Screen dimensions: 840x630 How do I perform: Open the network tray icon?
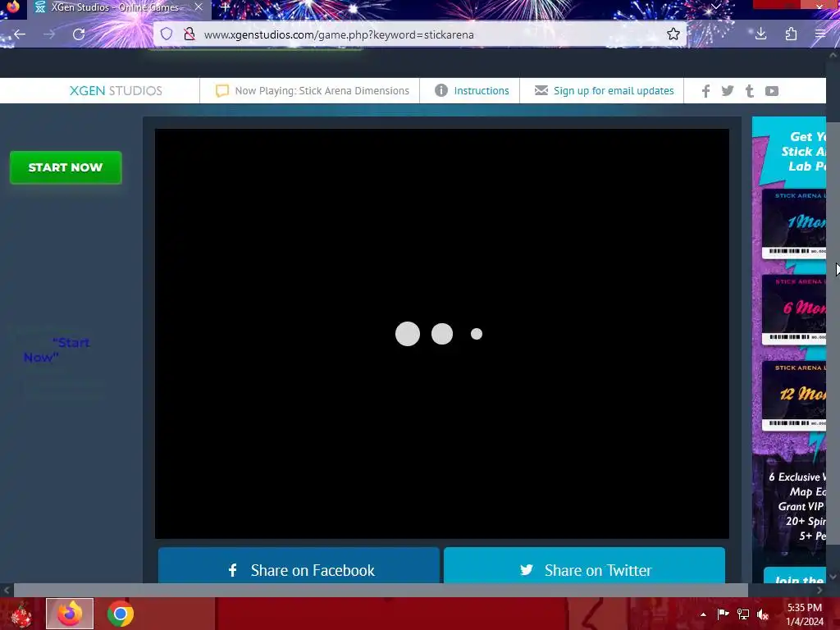point(743,614)
